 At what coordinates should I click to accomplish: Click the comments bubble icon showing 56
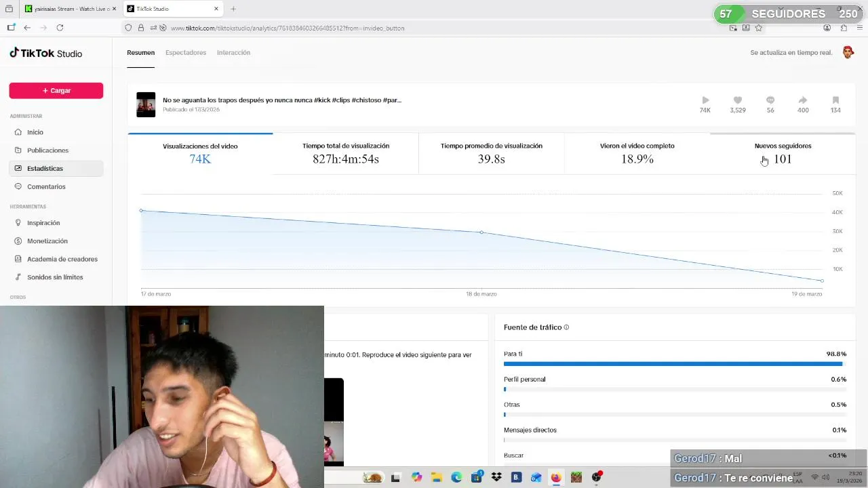(770, 100)
